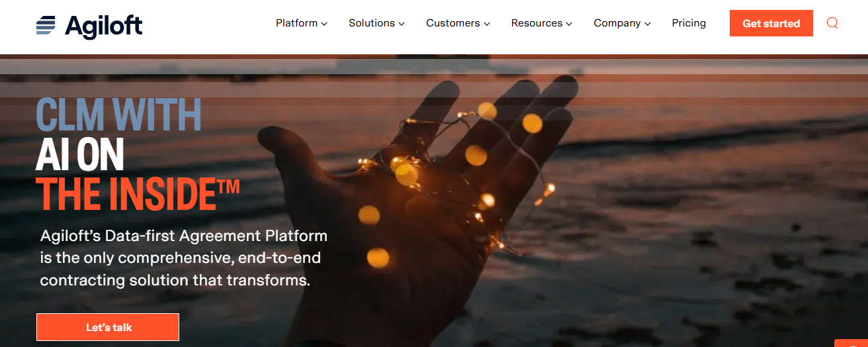Click the hand holding fairy lights image

pos(423,205)
